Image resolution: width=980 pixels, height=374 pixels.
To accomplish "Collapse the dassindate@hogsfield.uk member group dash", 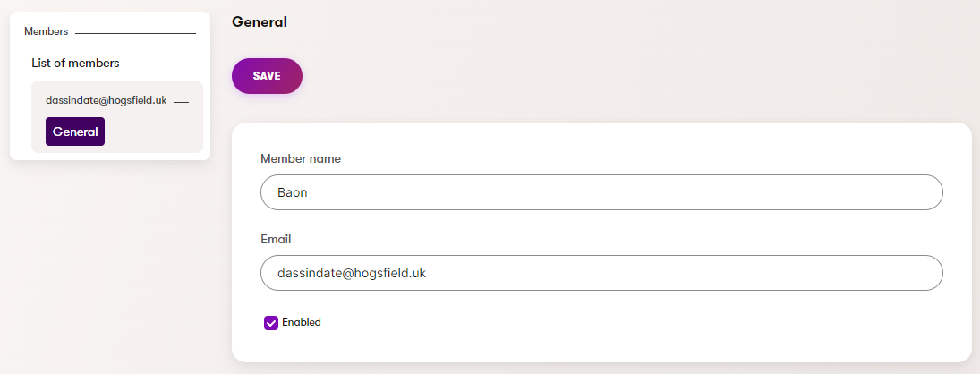I will (181, 102).
